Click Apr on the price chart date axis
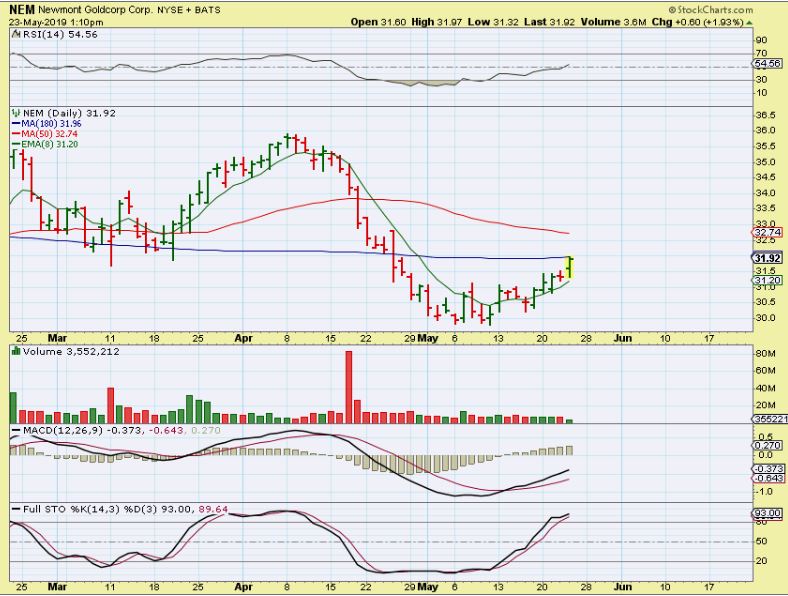 pos(244,338)
